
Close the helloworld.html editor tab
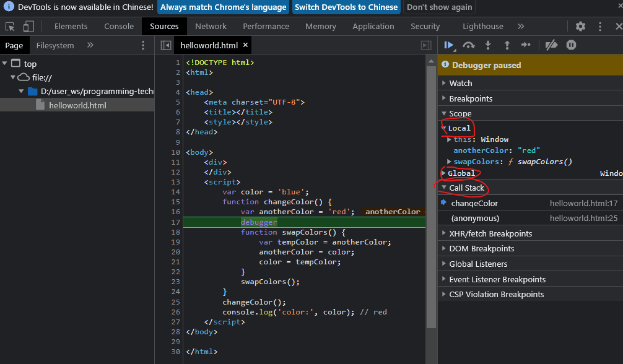[245, 45]
